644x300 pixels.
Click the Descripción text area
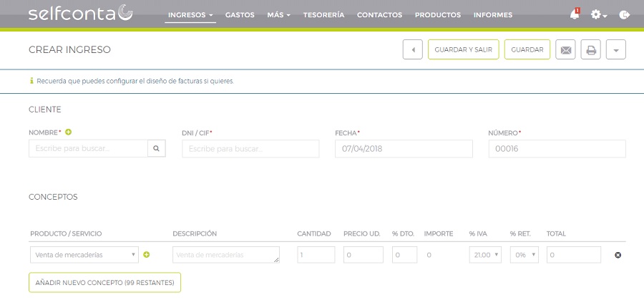[226, 255]
